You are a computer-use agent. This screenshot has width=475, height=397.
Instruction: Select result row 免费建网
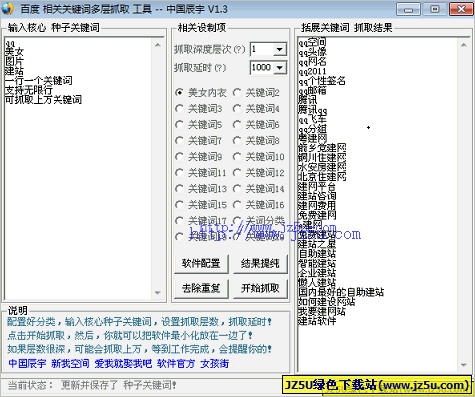click(x=317, y=215)
